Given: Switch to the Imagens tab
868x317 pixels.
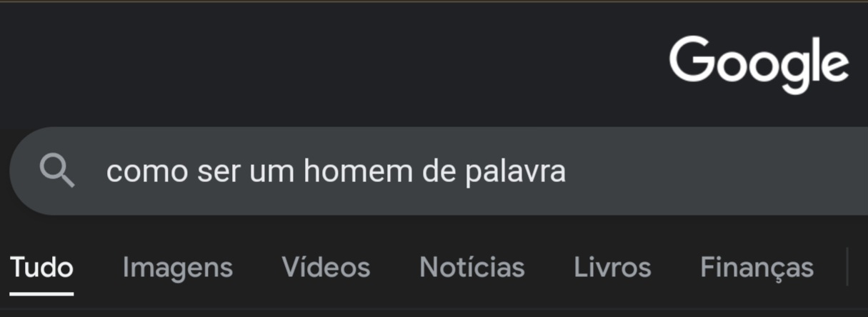Looking at the screenshot, I should (177, 268).
